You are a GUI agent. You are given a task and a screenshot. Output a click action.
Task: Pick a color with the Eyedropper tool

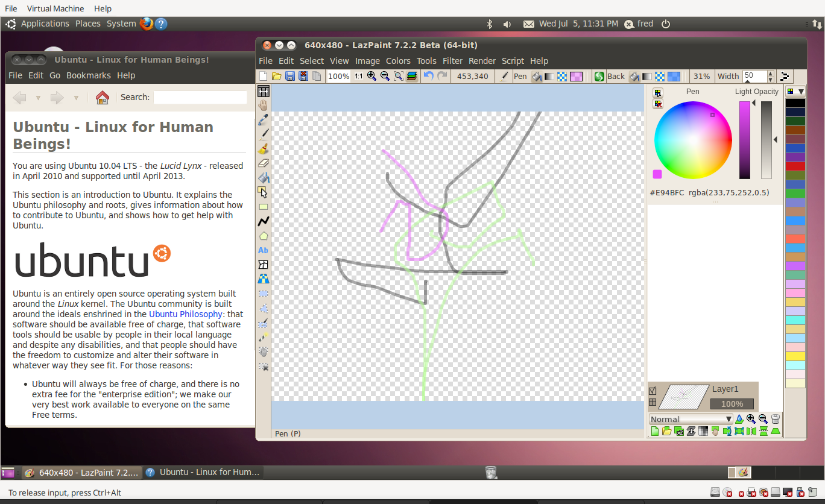pos(264,119)
